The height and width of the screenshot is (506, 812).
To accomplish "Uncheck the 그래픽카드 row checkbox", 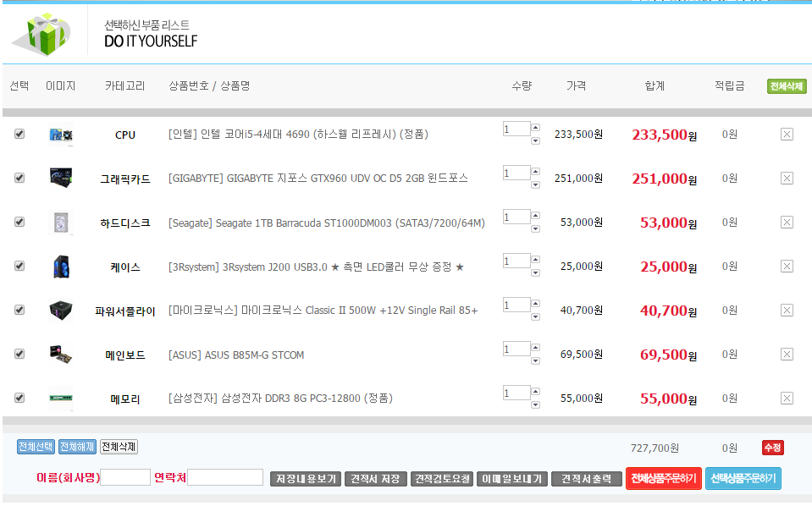I will (19, 178).
